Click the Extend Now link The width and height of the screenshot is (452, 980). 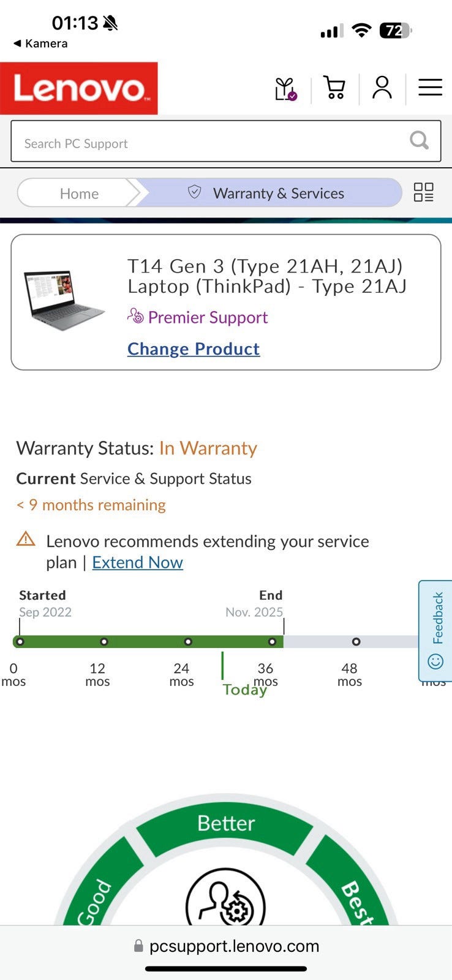click(x=137, y=562)
